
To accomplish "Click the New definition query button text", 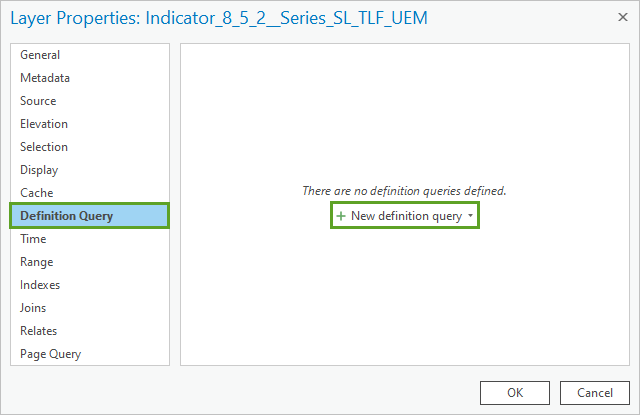I will tap(406, 216).
